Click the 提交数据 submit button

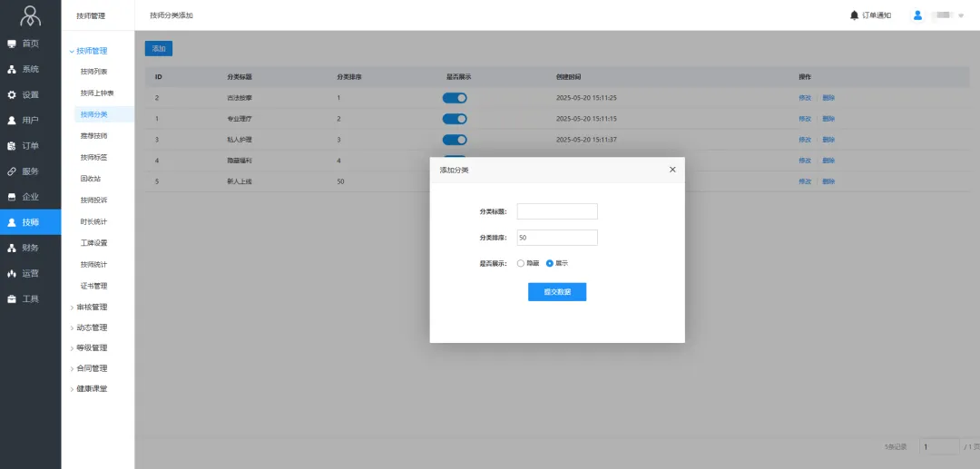tap(557, 292)
